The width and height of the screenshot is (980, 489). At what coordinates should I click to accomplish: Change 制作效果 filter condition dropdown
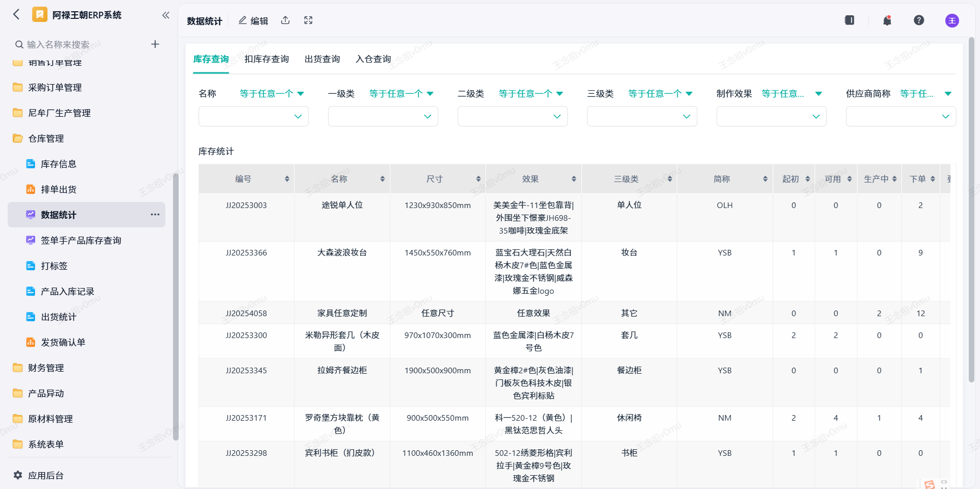792,93
